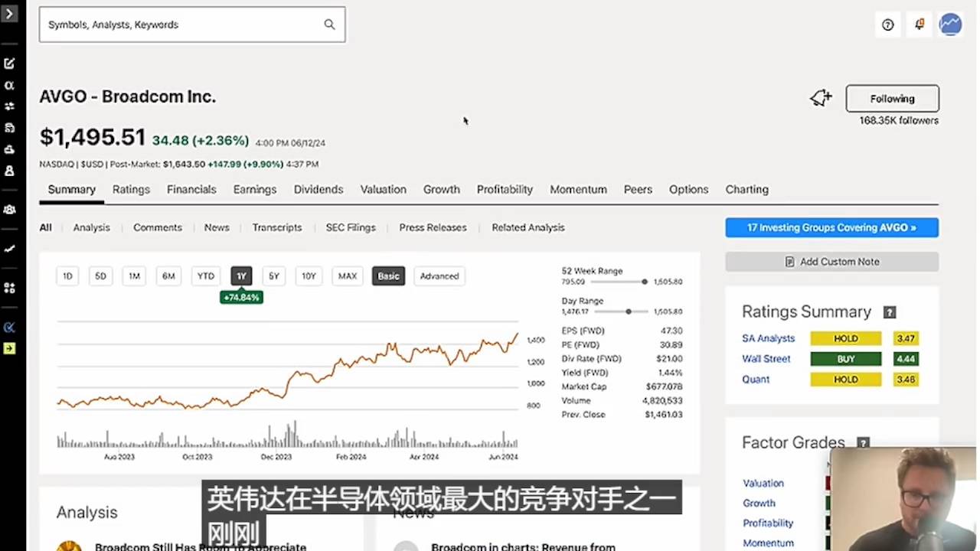Select the Summary tab
The height and width of the screenshot is (551, 980).
[x=72, y=190]
